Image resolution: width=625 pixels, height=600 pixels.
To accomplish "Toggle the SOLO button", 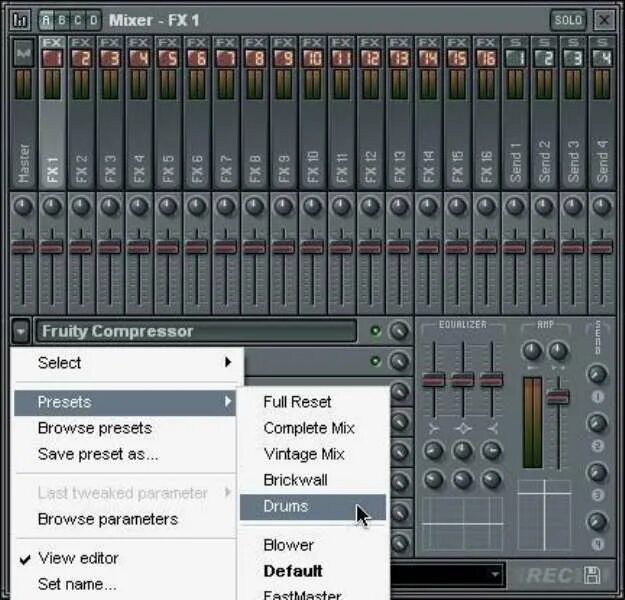I will pyautogui.click(x=568, y=20).
